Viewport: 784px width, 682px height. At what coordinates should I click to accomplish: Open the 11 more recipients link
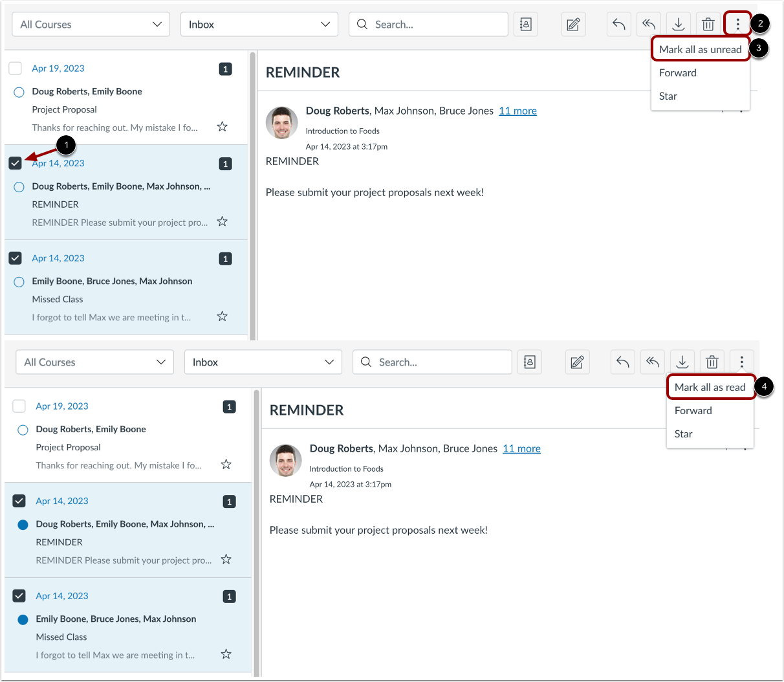point(517,111)
